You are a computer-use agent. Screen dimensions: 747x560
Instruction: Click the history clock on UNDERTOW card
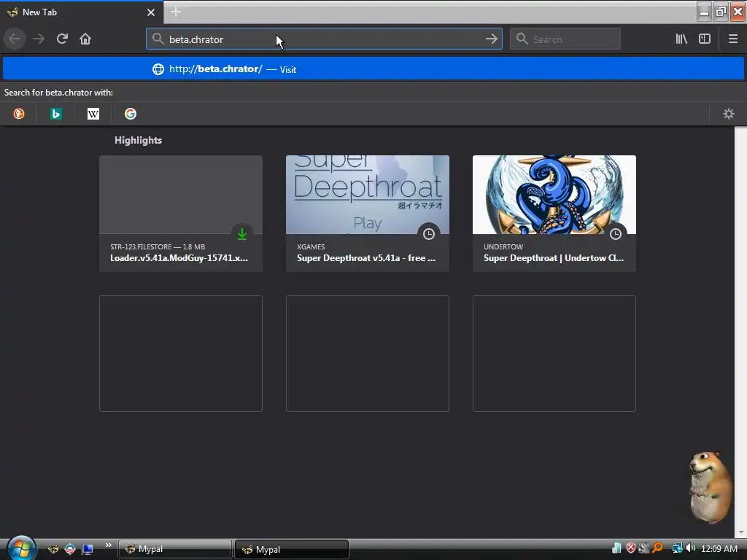(x=616, y=234)
